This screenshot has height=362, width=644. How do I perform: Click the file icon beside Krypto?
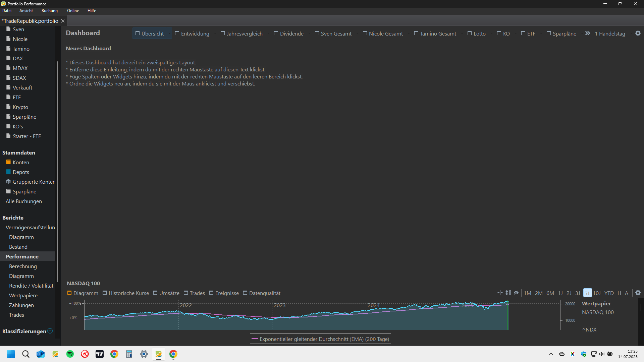click(x=8, y=107)
